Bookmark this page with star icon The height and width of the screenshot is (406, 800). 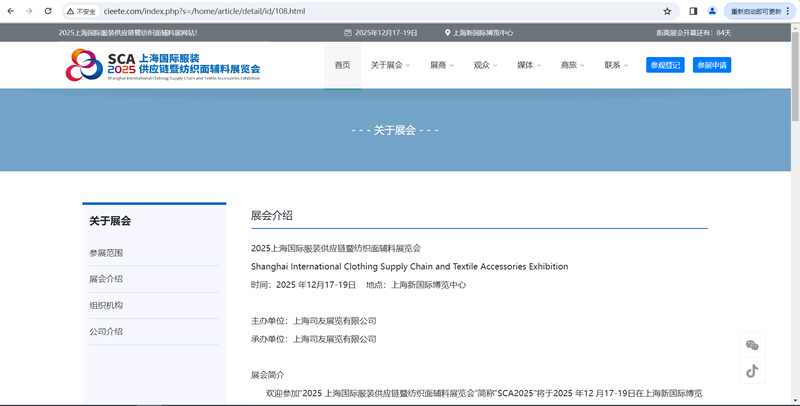[667, 11]
